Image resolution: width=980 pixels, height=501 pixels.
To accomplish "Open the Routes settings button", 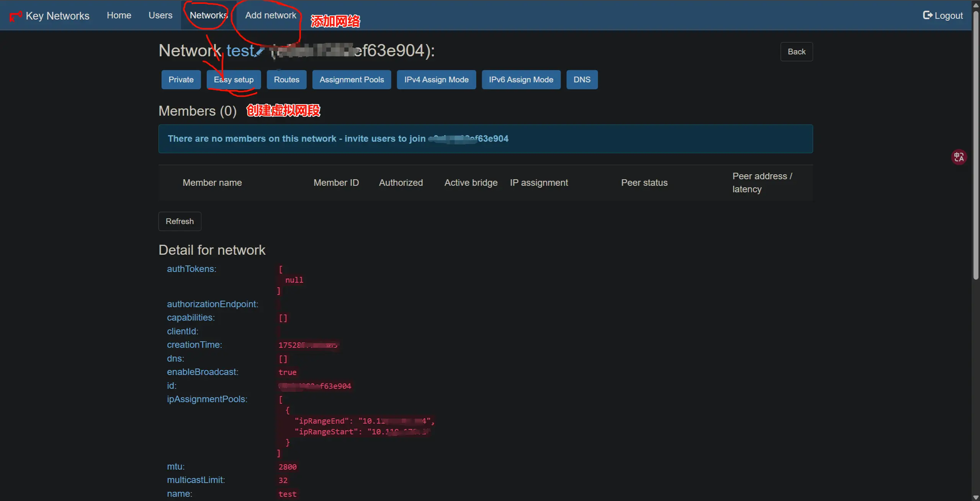I will [x=286, y=80].
